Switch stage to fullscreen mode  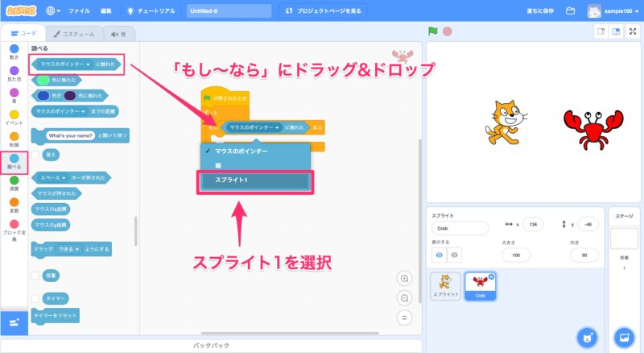click(634, 31)
